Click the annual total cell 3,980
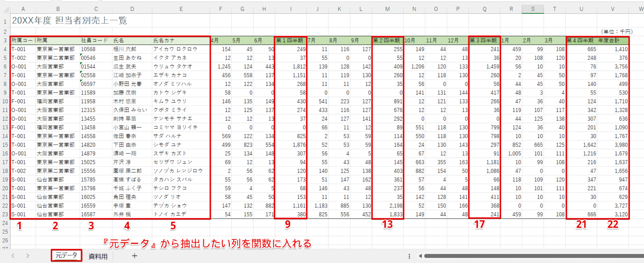644x263 pixels. coord(613,144)
